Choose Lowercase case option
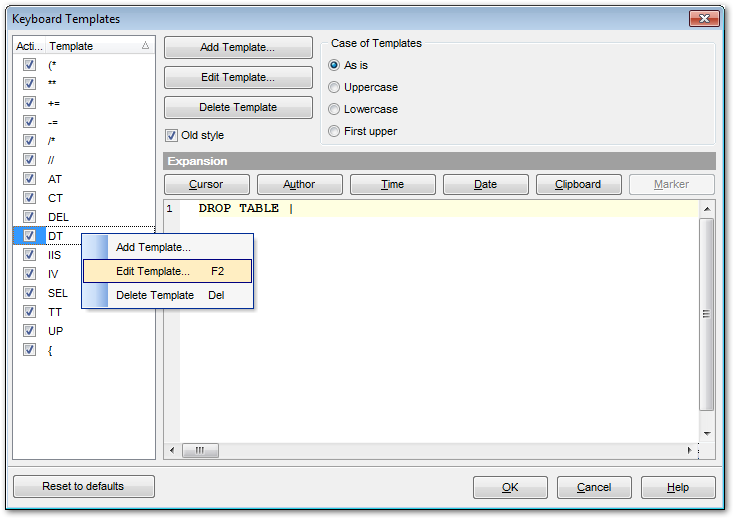Viewport: 734px width, 519px height. click(x=334, y=109)
